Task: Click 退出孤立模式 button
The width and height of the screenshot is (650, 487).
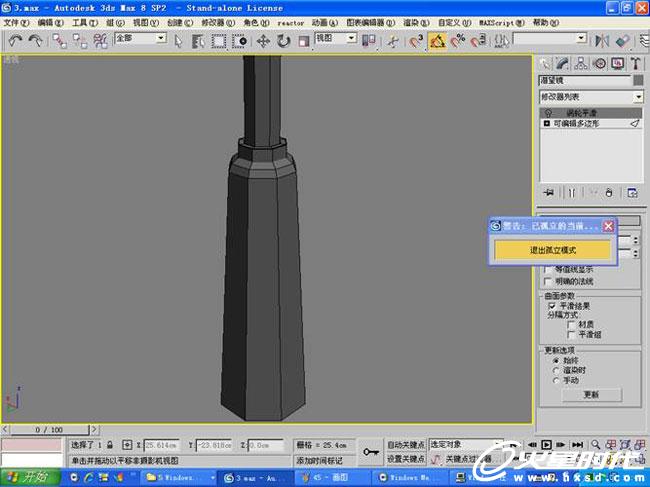Action: coord(553,250)
